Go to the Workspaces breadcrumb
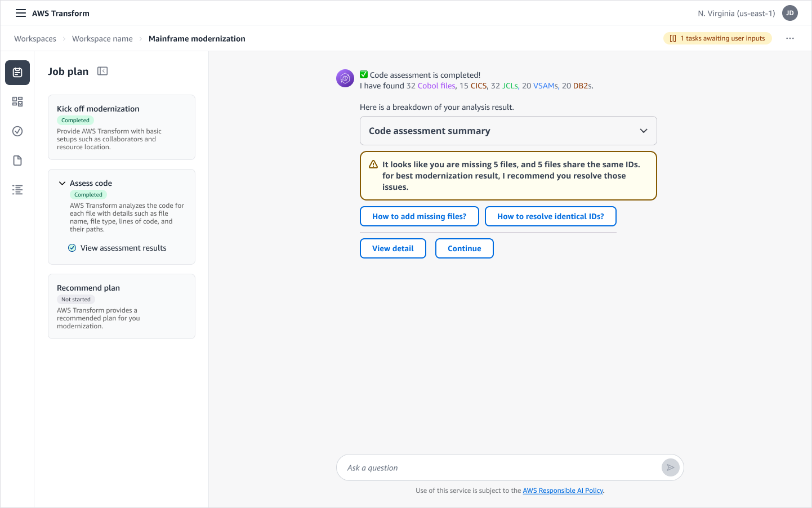Image resolution: width=812 pixels, height=508 pixels. (x=35, y=39)
